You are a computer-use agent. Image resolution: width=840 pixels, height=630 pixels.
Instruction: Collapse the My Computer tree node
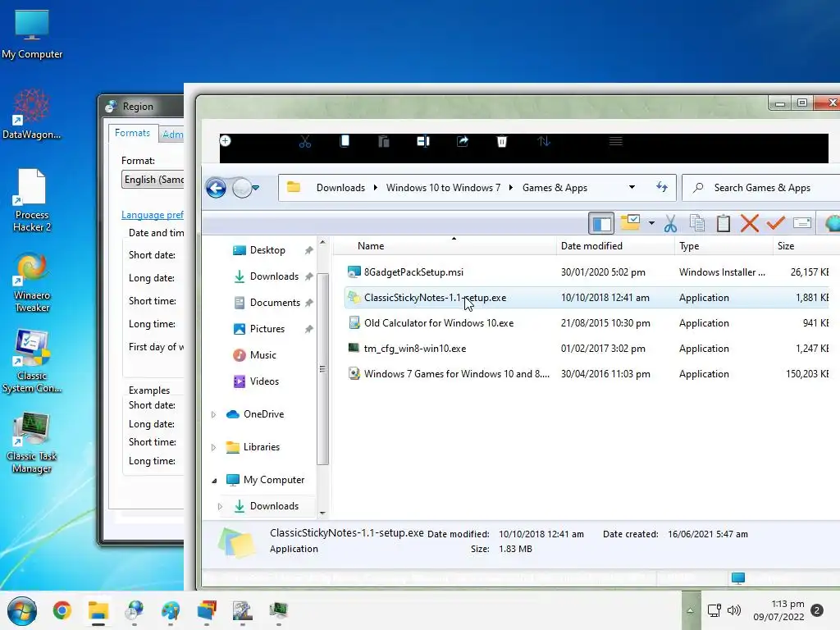[214, 481]
